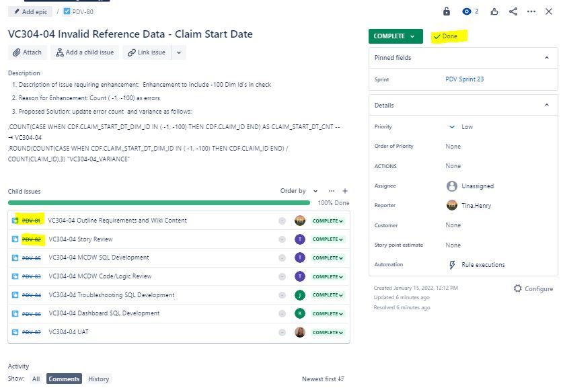Show All activity tab

(36, 379)
